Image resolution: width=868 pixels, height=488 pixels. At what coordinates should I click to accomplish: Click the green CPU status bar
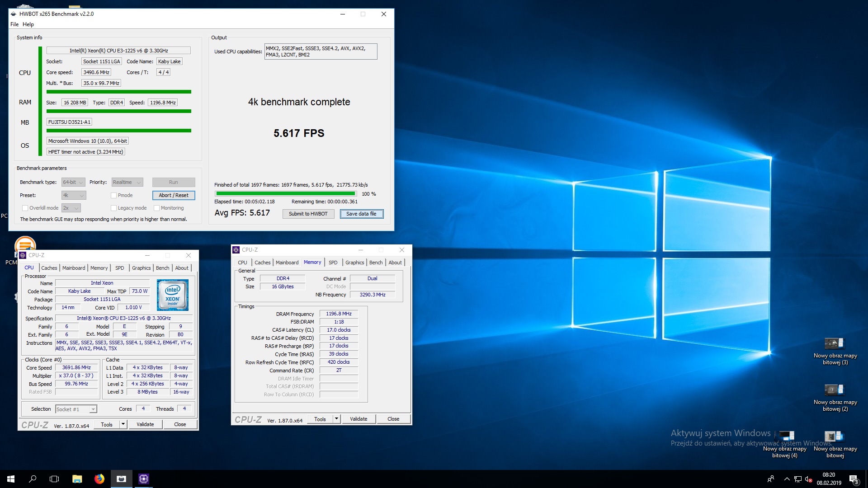pyautogui.click(x=119, y=92)
